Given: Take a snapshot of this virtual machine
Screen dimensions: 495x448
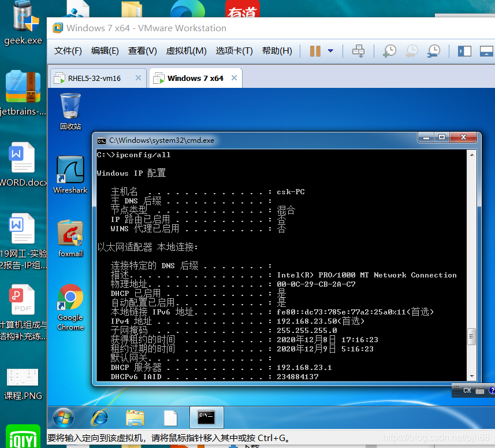Looking at the screenshot, I should pos(390,51).
